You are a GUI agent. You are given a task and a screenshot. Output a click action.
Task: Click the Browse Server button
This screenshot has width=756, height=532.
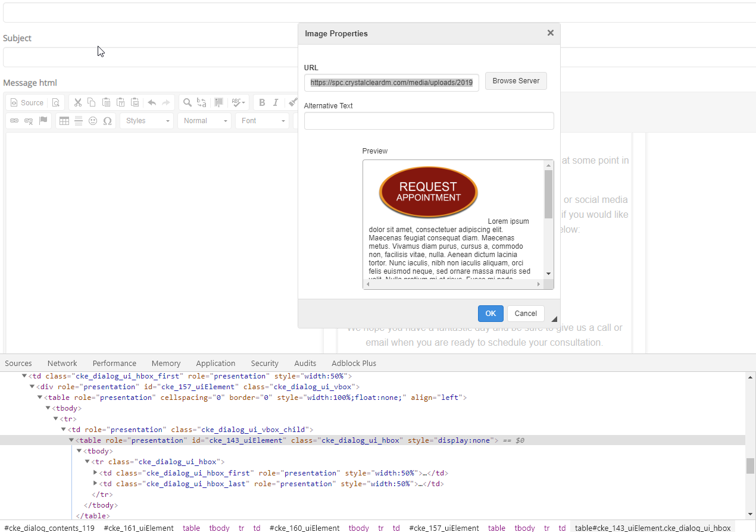tap(516, 81)
